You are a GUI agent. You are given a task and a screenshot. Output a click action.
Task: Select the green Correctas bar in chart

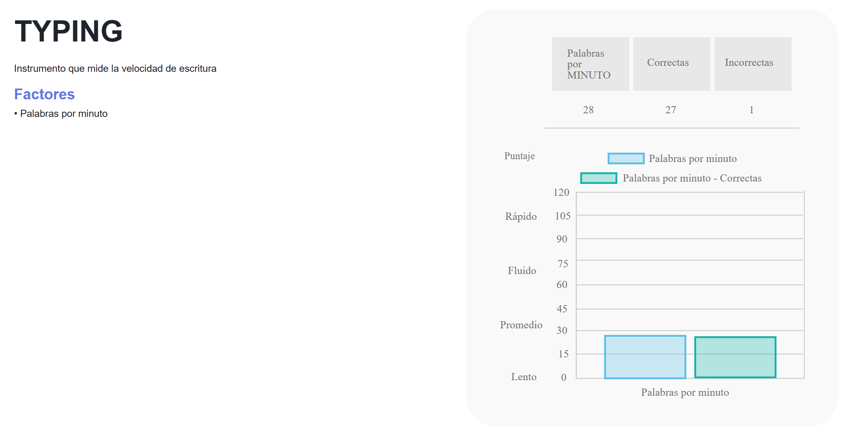pyautogui.click(x=735, y=357)
